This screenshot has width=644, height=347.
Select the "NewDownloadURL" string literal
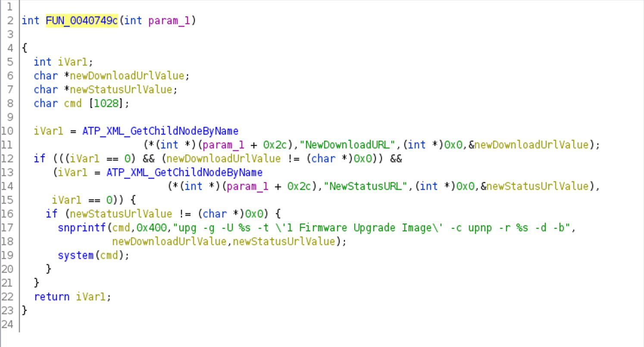coord(348,145)
